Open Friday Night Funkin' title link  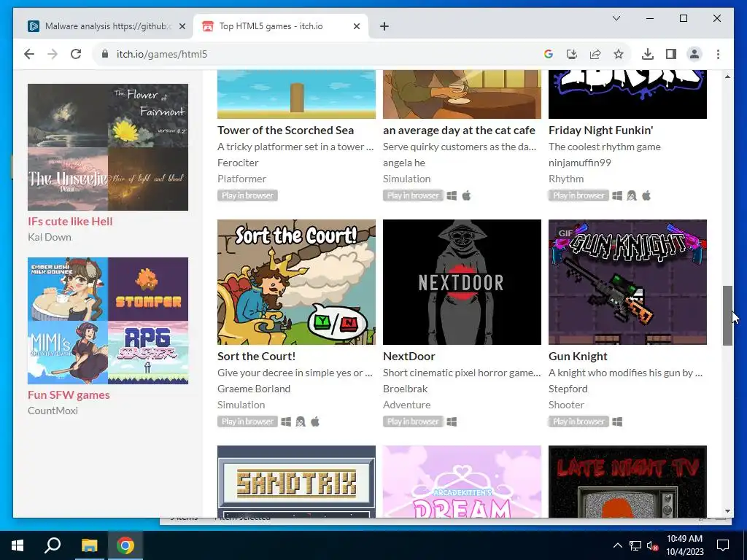click(601, 131)
